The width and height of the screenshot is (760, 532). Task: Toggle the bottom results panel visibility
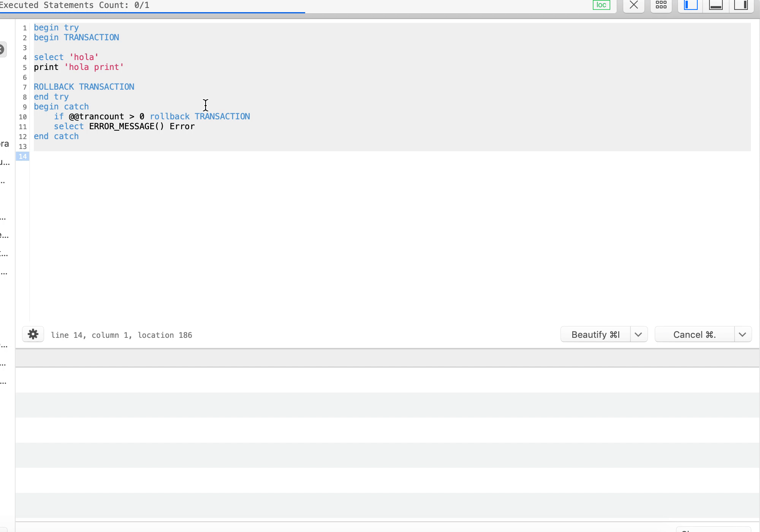click(716, 6)
